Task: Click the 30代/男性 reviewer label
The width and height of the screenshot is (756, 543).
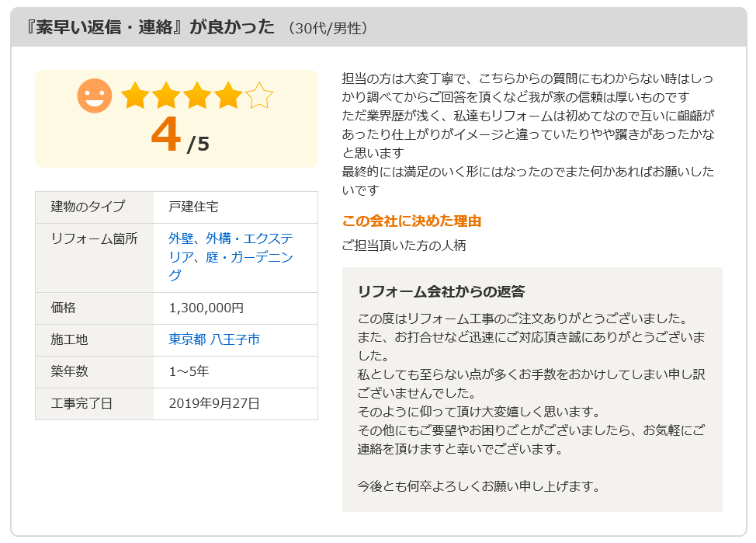Action: (328, 28)
